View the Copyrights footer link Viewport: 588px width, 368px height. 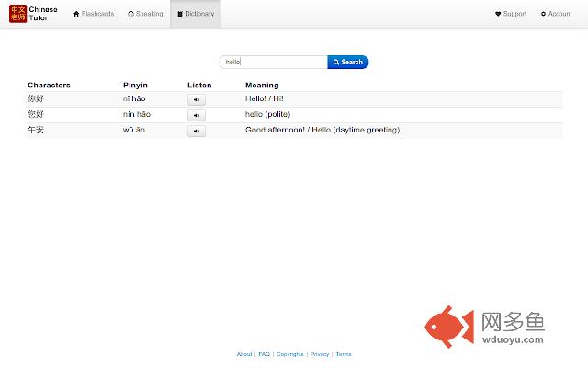289,354
